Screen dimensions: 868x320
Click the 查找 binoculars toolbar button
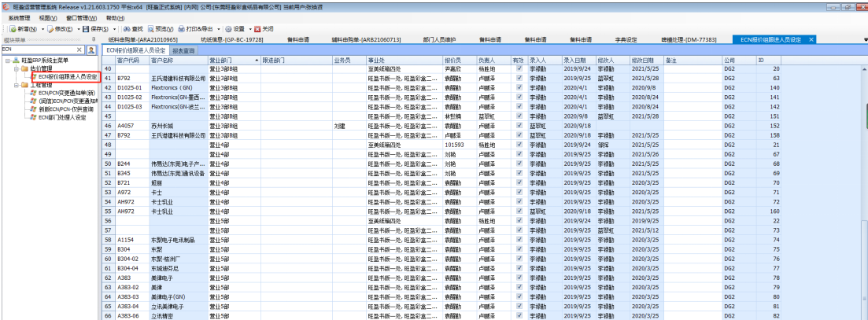pyautogui.click(x=133, y=29)
